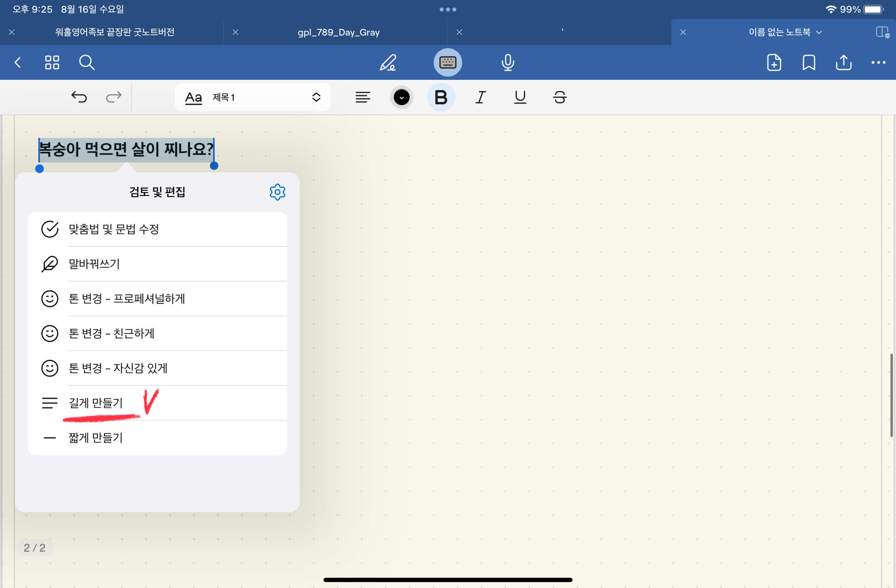This screenshot has height=588, width=896.
Task: Tap the microphone recording icon
Action: [508, 62]
